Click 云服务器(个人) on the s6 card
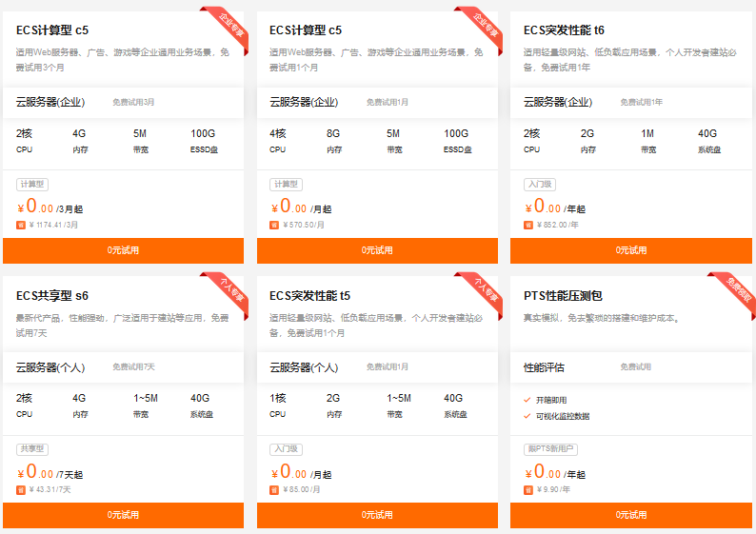This screenshot has height=534, width=756. coord(50,367)
